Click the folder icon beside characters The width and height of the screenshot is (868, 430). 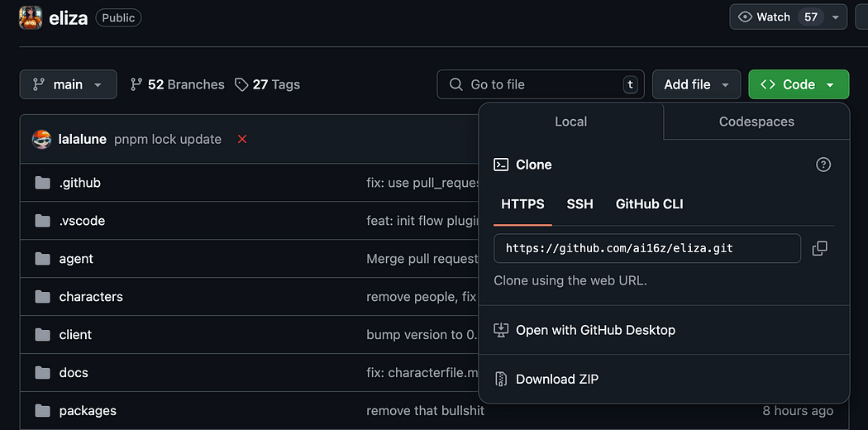point(42,297)
